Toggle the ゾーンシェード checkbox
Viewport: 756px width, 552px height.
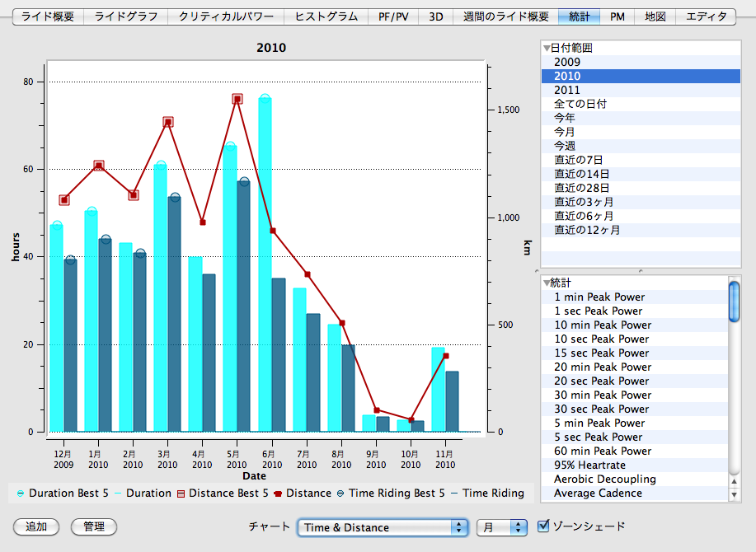[543, 526]
